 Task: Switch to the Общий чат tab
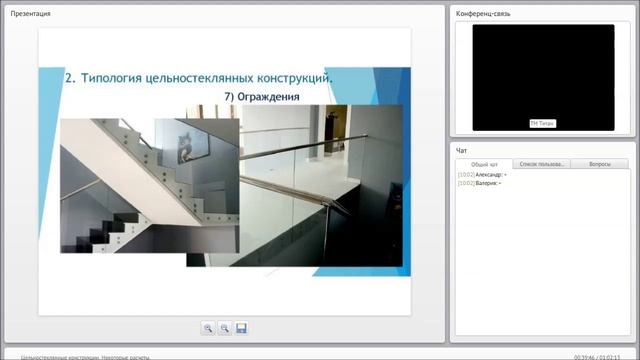pos(484,164)
